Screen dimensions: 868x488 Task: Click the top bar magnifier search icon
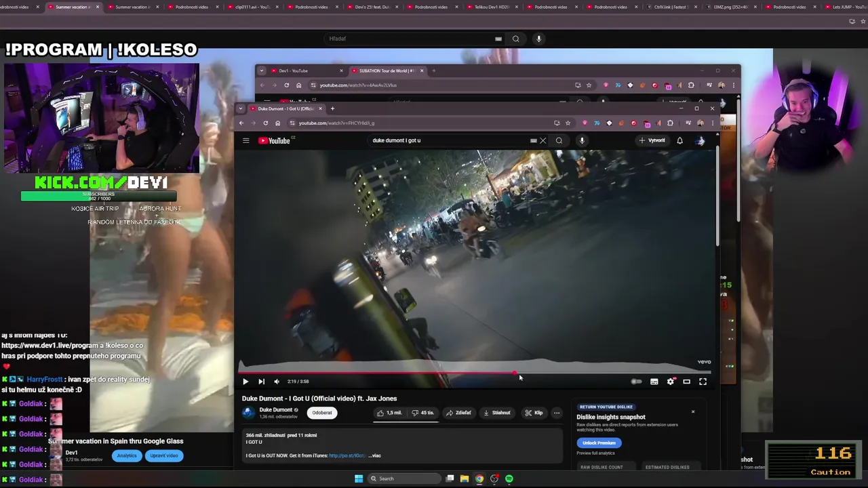click(x=515, y=39)
